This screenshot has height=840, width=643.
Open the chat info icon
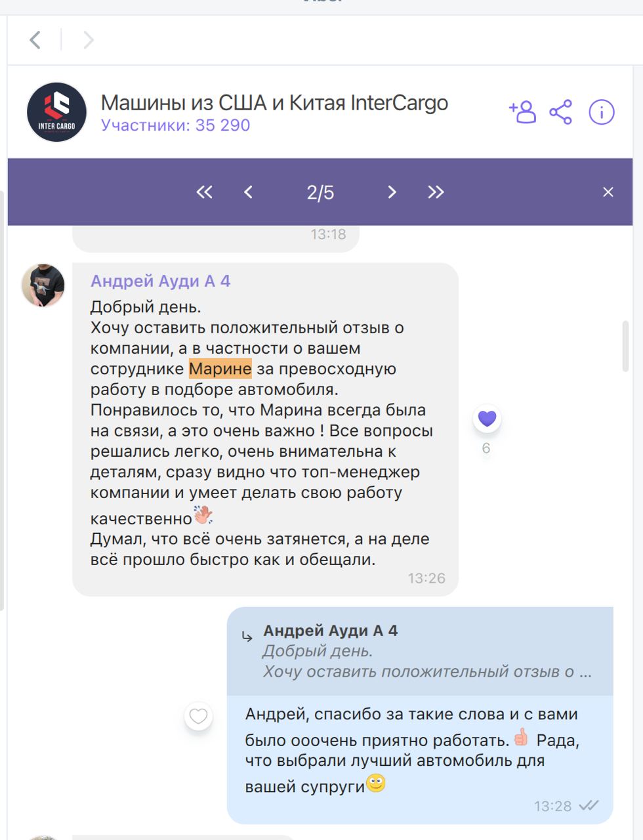(x=602, y=112)
